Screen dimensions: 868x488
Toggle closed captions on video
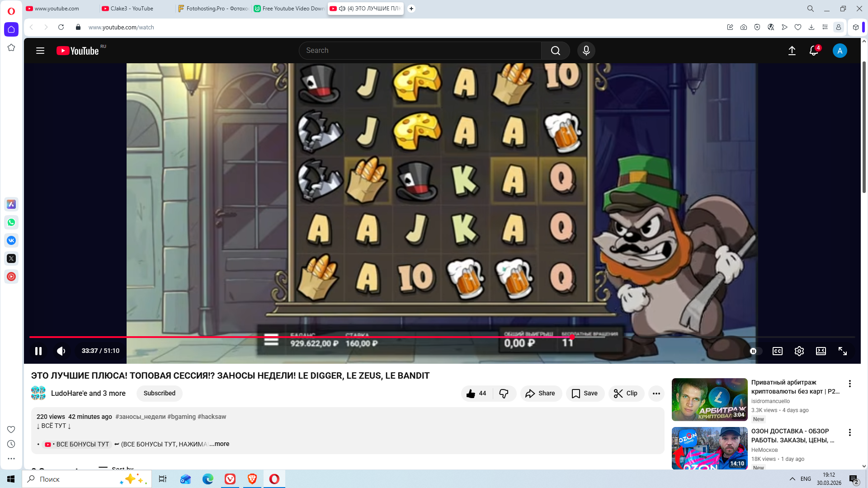pyautogui.click(x=777, y=351)
